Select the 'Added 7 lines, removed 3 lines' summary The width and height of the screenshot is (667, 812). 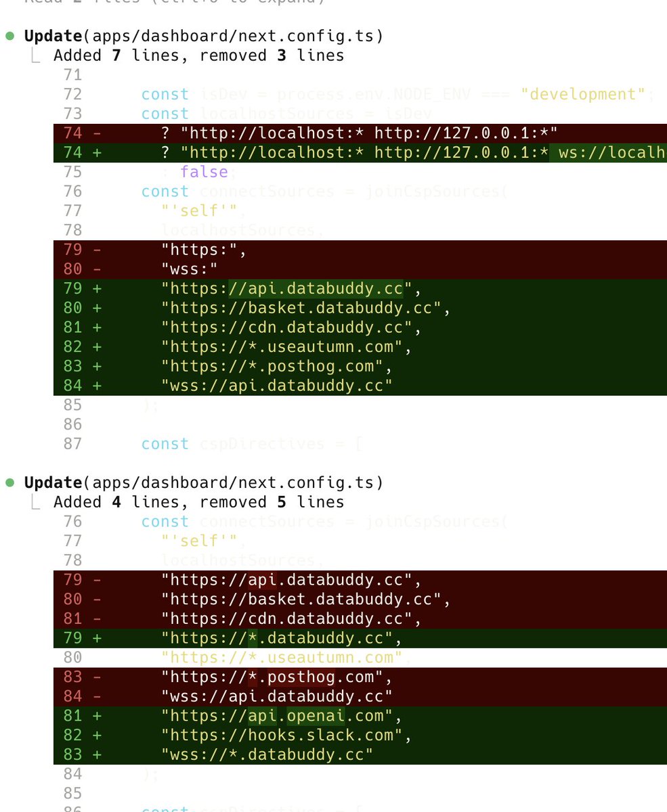click(199, 55)
